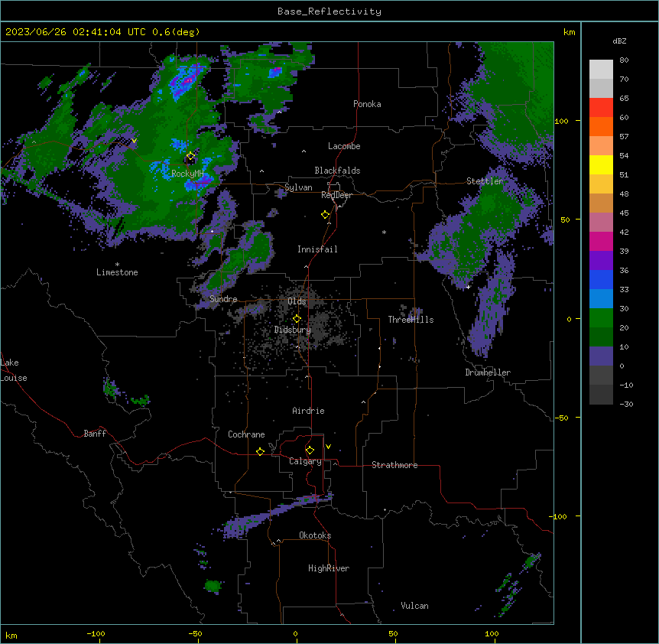Click the HighRiver label
Viewport: 659px width, 644px height.
[329, 568]
